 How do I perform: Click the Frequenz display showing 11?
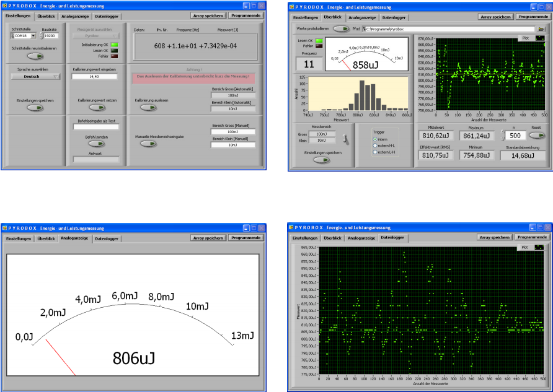tap(309, 64)
